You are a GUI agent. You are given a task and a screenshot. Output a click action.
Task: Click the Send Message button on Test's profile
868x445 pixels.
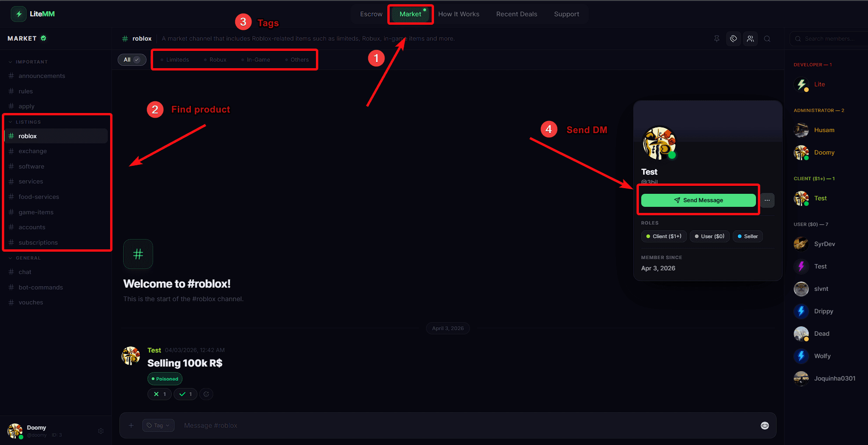pyautogui.click(x=699, y=200)
